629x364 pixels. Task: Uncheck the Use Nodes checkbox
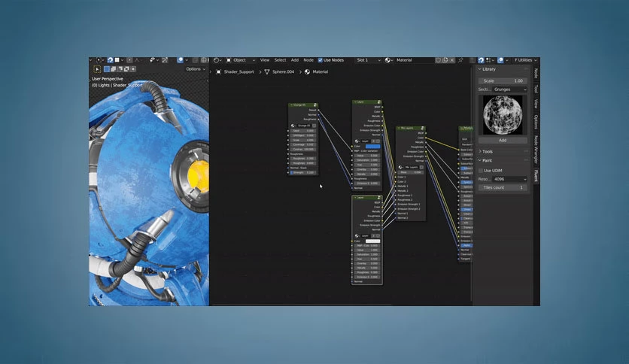coord(320,60)
